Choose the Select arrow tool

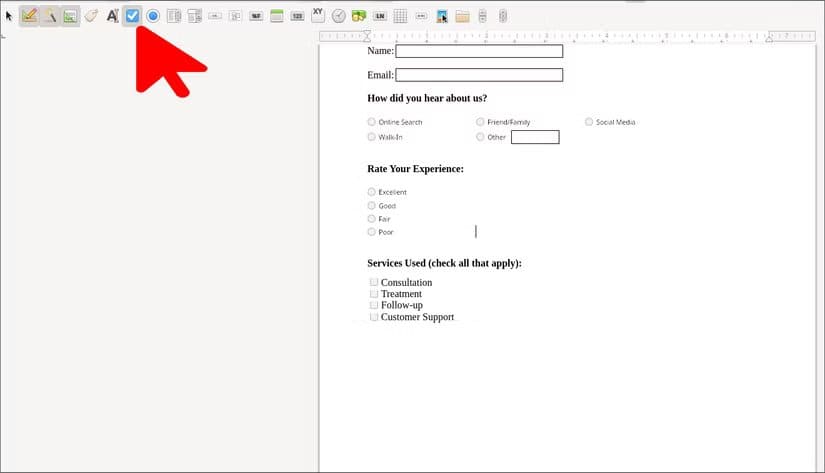[x=9, y=16]
